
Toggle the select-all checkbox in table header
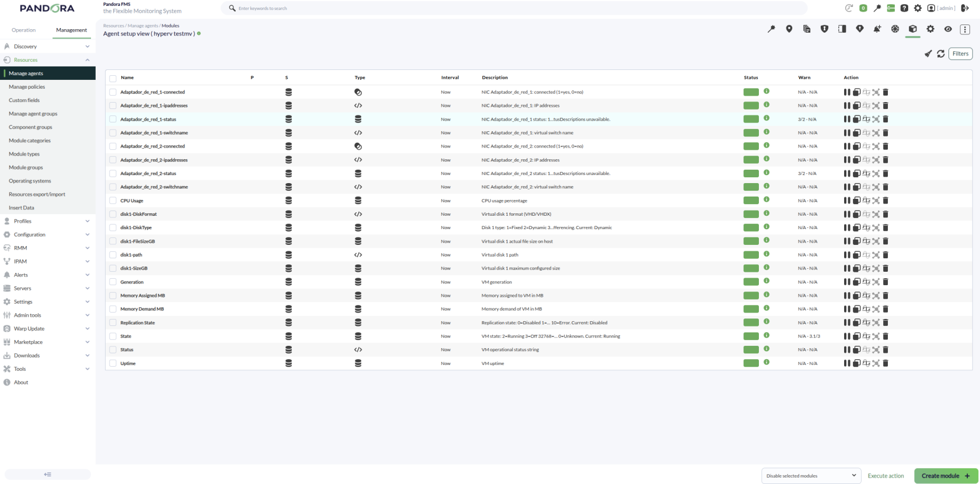[113, 78]
